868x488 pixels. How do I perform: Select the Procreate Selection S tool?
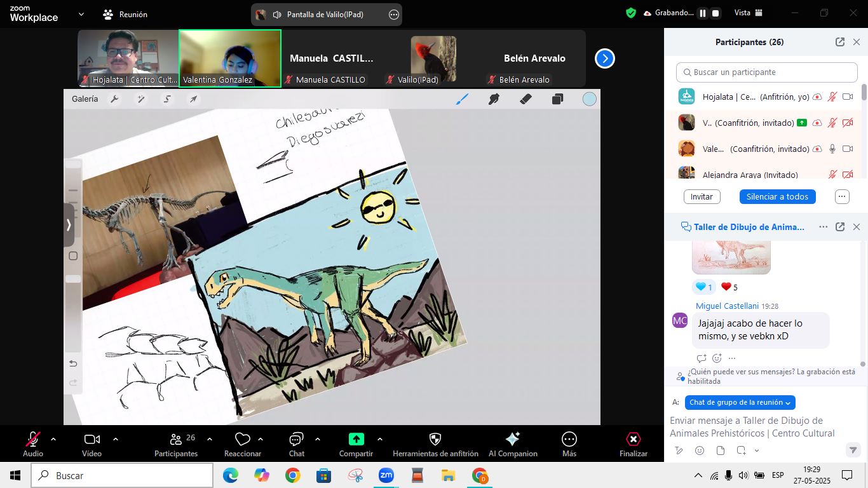pyautogui.click(x=167, y=99)
